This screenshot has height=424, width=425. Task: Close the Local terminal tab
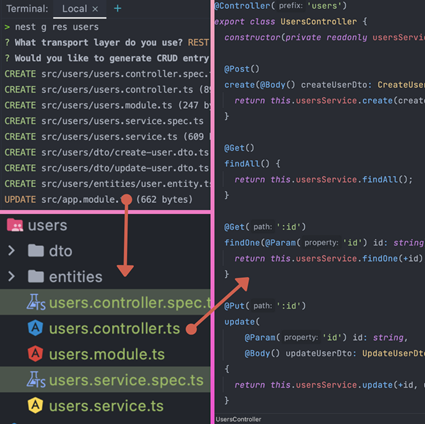[x=95, y=9]
